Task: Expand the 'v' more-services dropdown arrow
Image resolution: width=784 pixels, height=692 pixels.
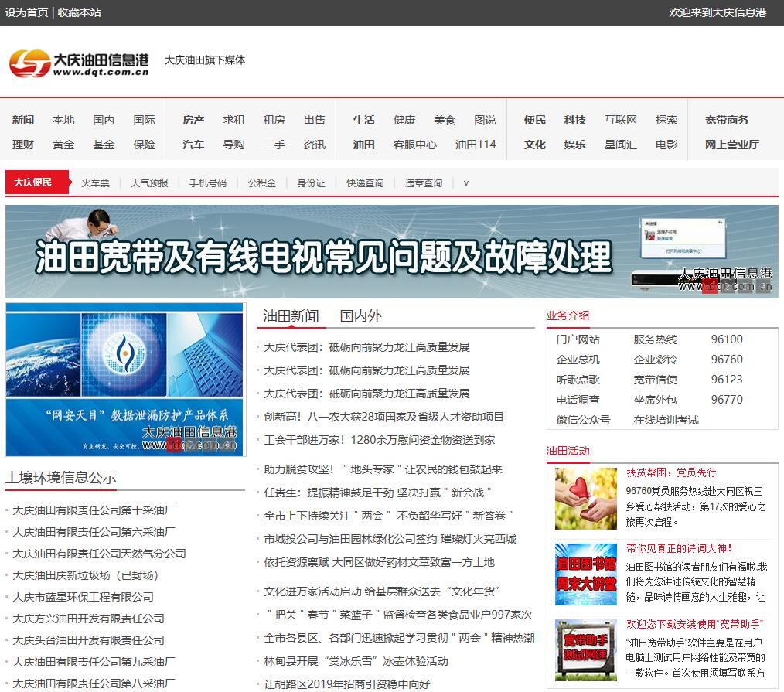Action: coord(466,183)
